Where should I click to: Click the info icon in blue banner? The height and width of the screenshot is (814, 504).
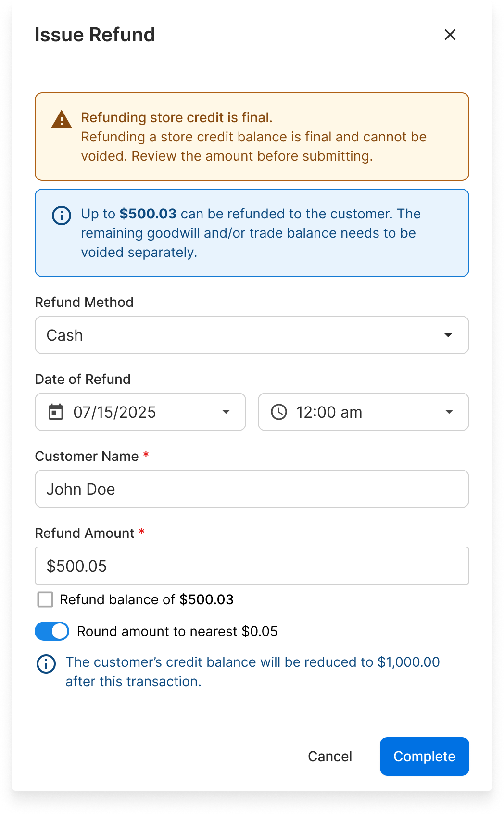[62, 216]
